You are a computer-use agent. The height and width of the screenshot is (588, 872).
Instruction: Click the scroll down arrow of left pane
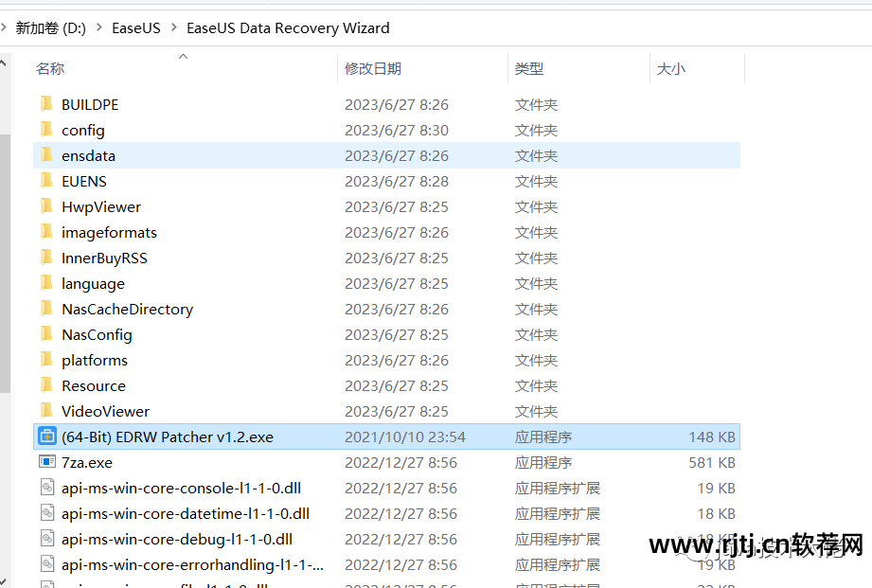(x=4, y=582)
